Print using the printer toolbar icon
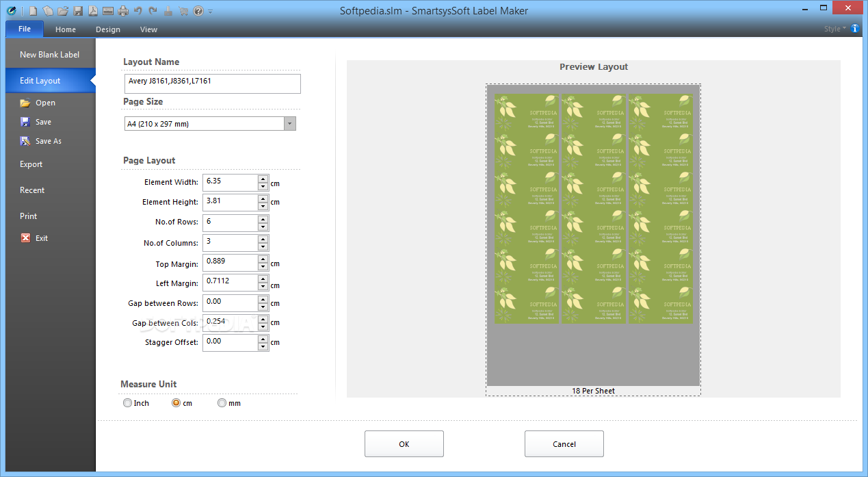Image resolution: width=868 pixels, height=477 pixels. [x=123, y=11]
